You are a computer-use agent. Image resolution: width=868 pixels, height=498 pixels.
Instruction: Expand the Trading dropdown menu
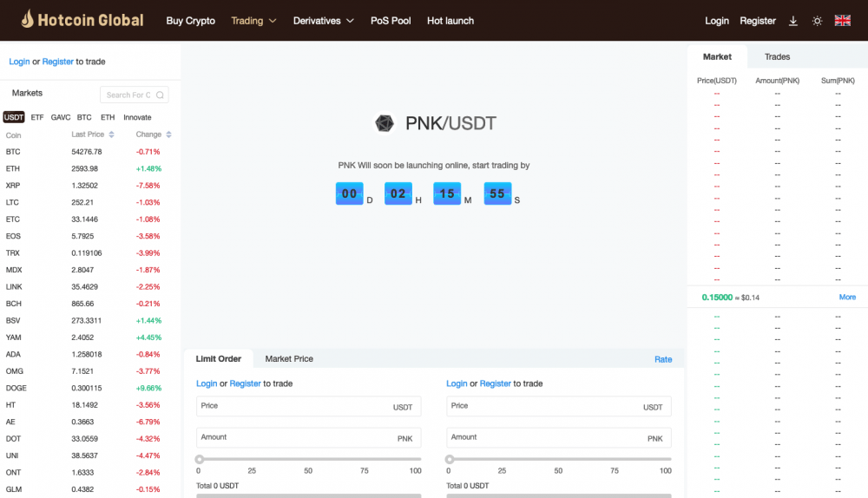pyautogui.click(x=253, y=21)
